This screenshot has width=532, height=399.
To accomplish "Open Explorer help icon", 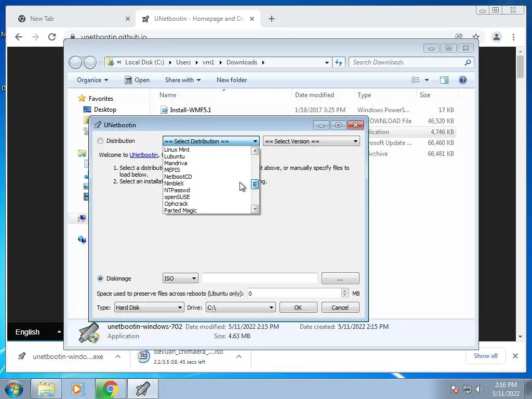I will [462, 80].
